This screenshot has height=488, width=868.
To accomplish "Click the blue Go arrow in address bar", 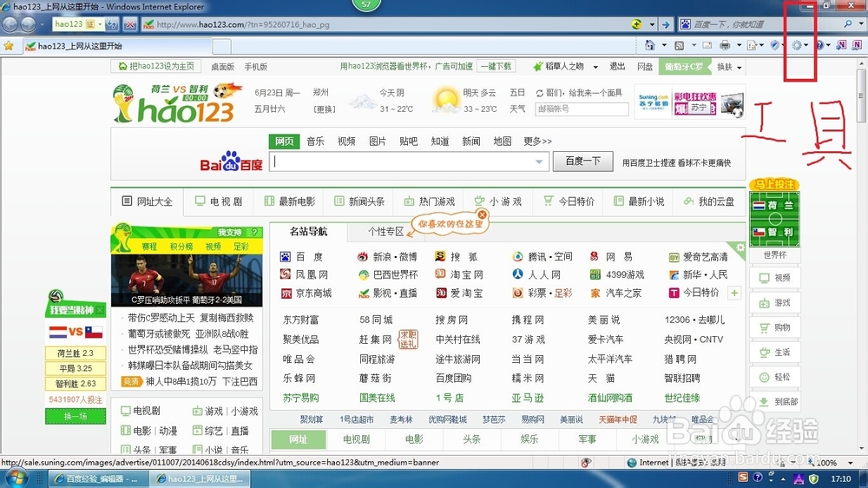I will [666, 24].
